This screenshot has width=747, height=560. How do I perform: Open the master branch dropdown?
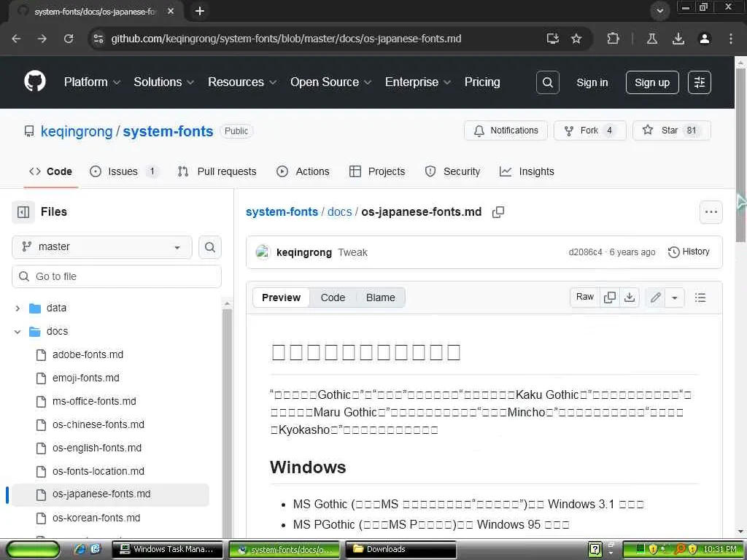(102, 246)
